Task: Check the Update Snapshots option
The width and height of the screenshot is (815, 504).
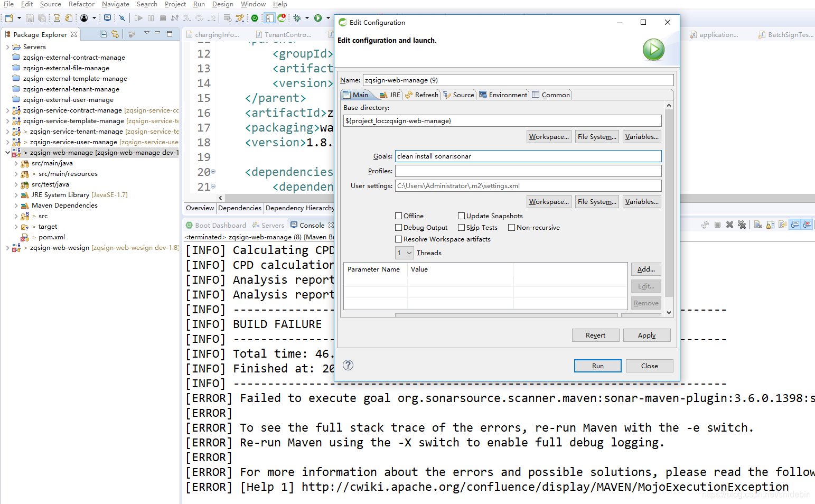Action: [461, 216]
